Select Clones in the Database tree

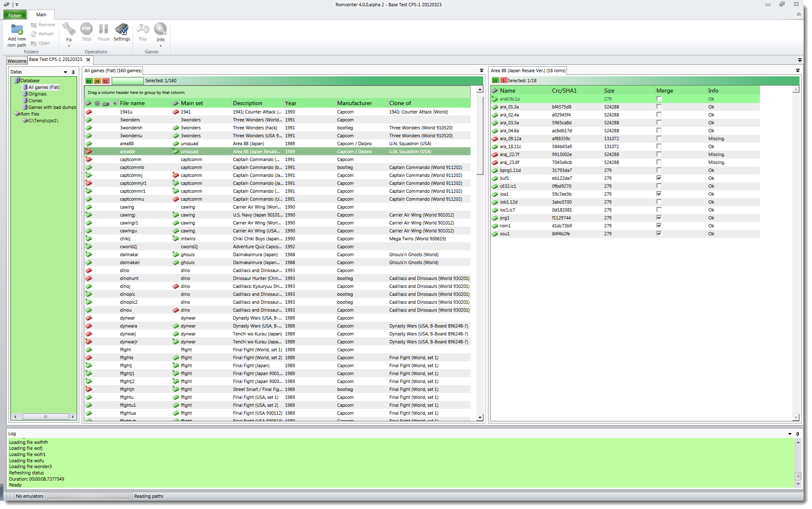[35, 101]
